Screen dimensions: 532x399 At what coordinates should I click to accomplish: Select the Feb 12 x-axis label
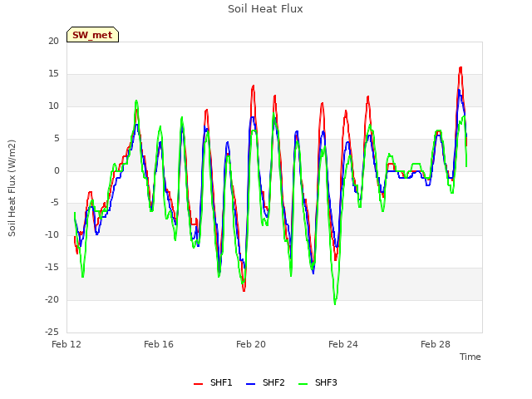click(66, 344)
